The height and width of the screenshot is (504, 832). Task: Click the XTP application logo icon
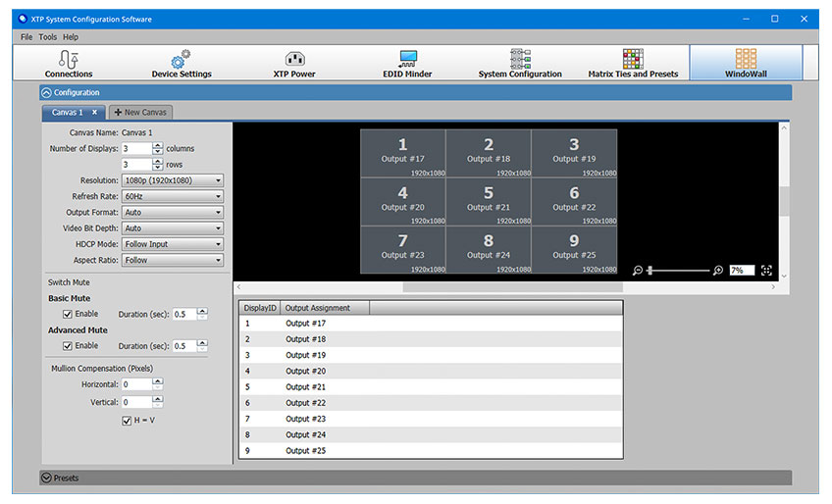pos(23,19)
